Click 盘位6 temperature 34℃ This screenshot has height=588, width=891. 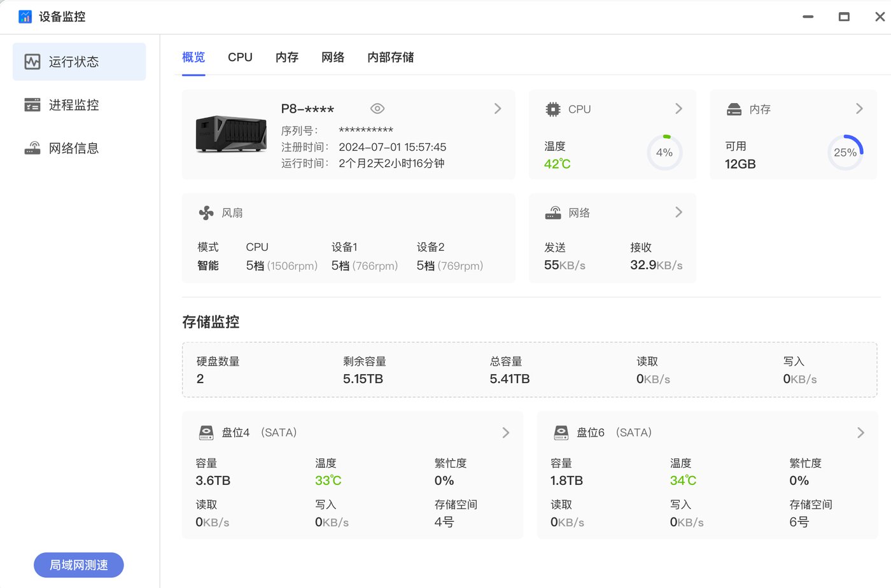click(683, 480)
